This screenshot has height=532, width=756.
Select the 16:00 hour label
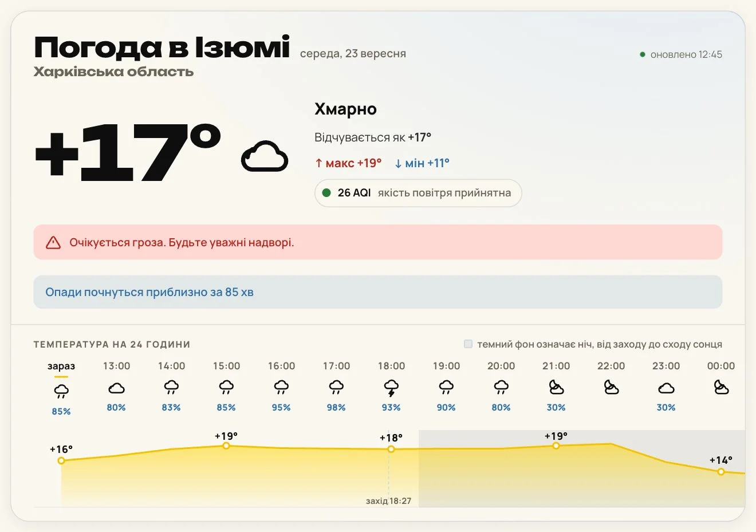pyautogui.click(x=281, y=366)
